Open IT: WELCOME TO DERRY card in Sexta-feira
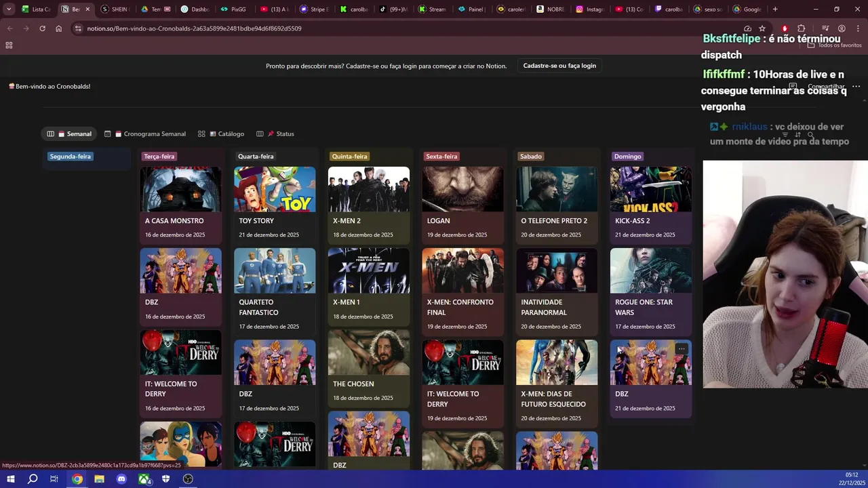868x488 pixels. tap(462, 384)
